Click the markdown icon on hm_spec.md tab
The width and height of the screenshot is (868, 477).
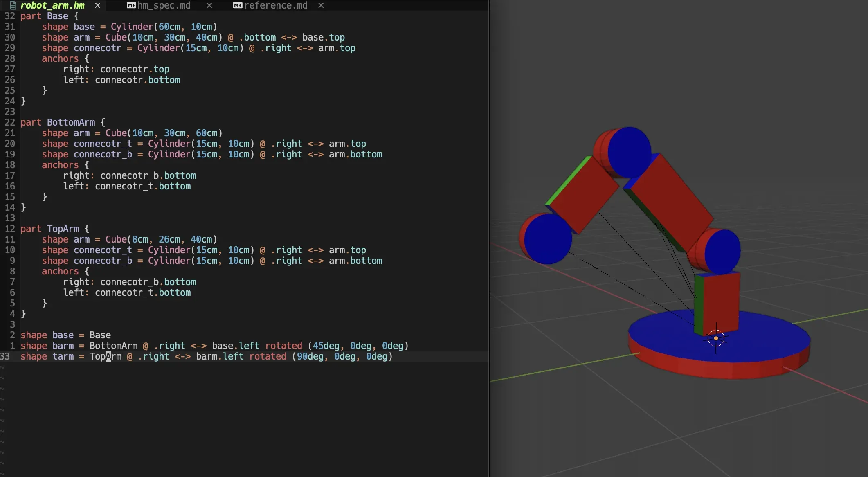pyautogui.click(x=131, y=5)
